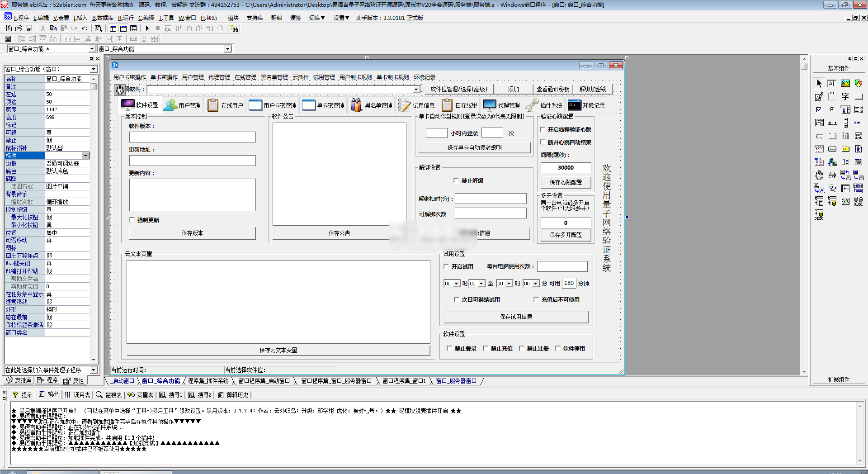
Task: Toggle 充值后不可使用 checkbox
Action: click(536, 299)
